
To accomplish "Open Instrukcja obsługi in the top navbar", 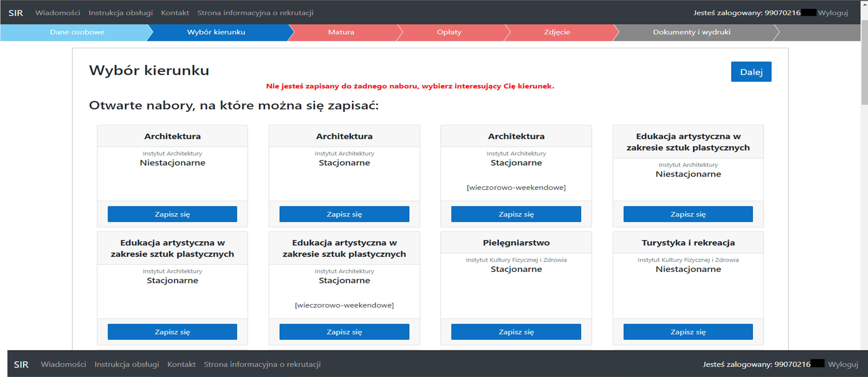I will coord(121,13).
